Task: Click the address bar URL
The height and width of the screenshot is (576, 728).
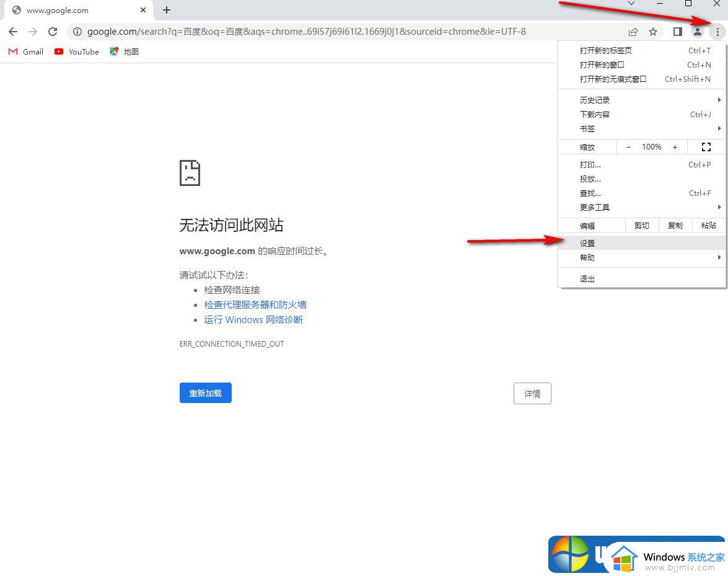Action: (307, 32)
